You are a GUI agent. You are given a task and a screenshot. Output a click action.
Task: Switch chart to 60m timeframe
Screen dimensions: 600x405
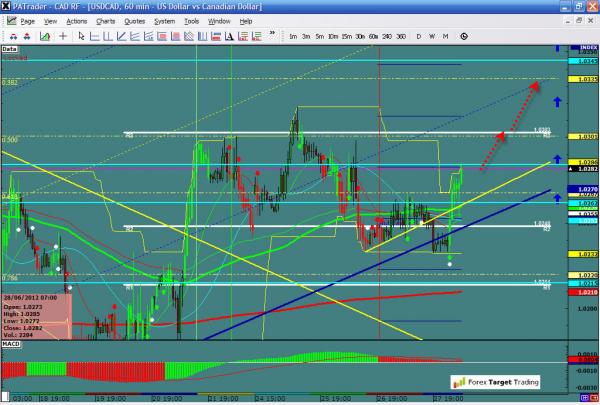tap(373, 37)
